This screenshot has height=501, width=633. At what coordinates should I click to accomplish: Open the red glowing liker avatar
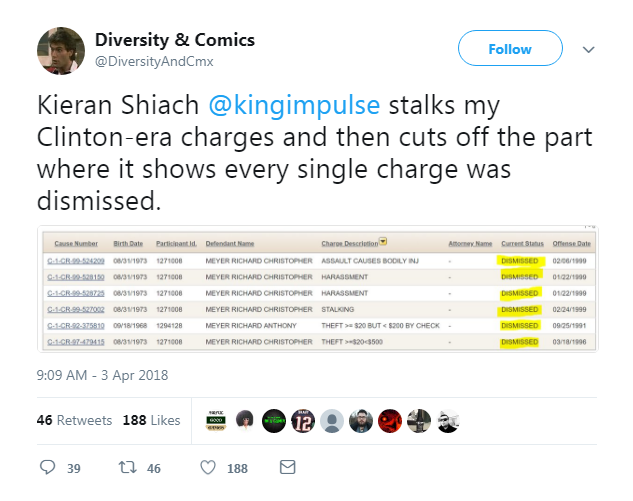click(390, 421)
